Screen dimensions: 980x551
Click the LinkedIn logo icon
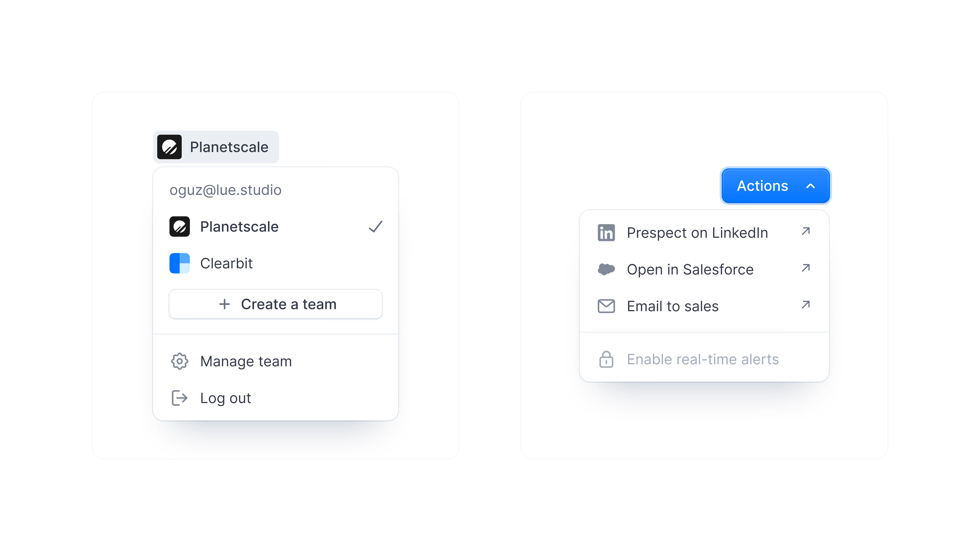(606, 233)
